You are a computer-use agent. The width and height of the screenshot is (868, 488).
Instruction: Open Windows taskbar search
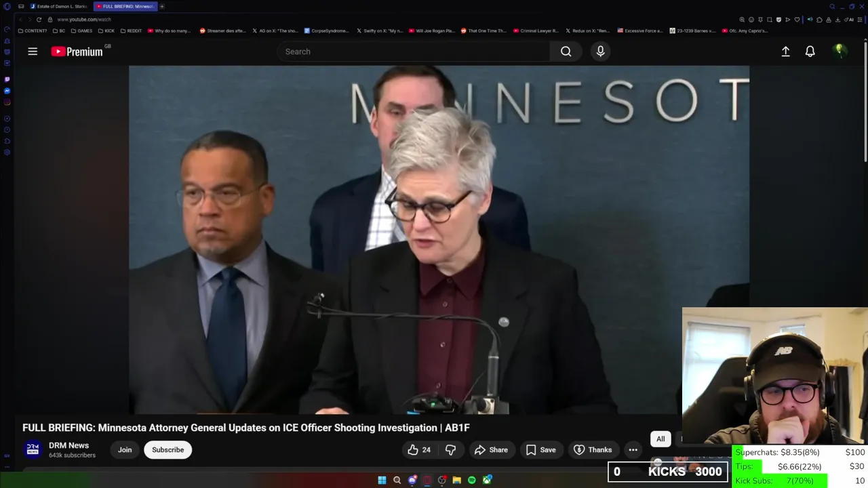point(397,480)
